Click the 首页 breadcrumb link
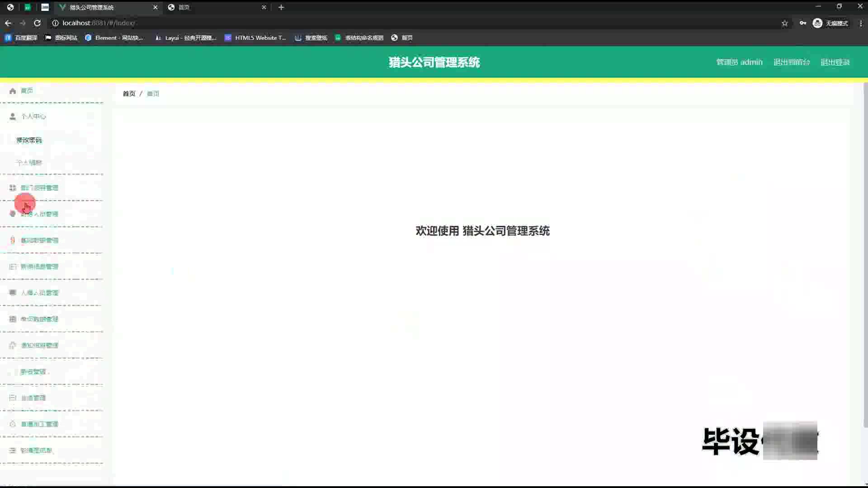Screen dimensions: 868x488 click(x=129, y=94)
